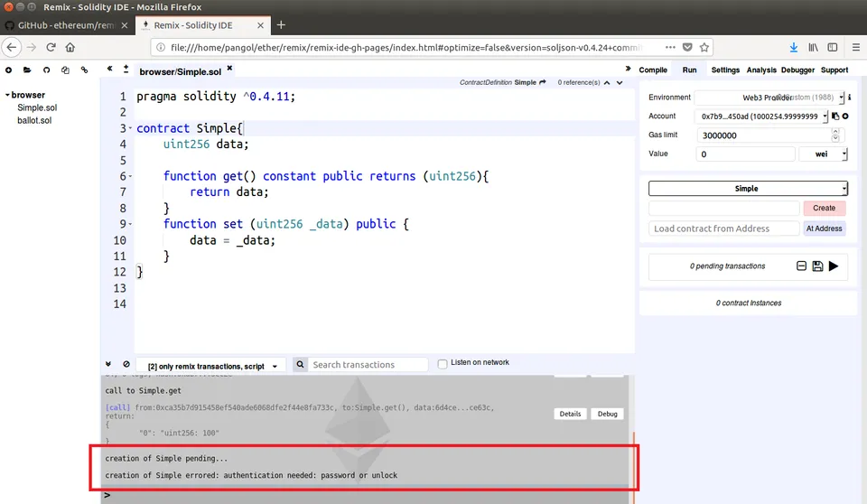Click the At Address button

click(x=824, y=229)
